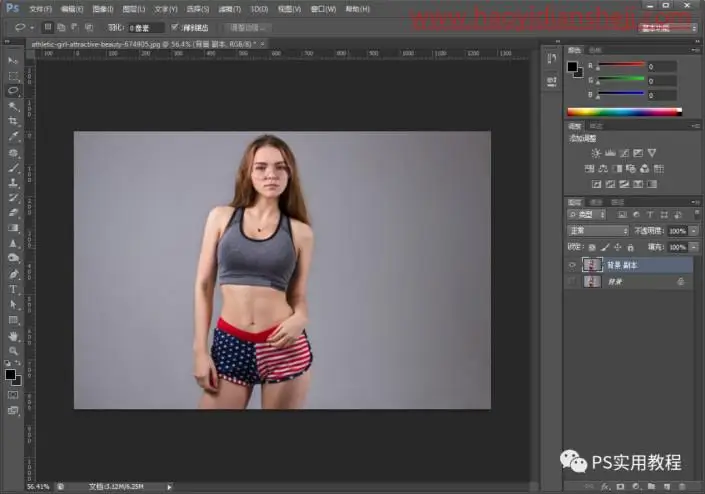The height and width of the screenshot is (494, 705).
Task: Click the color spectrum ramp
Action: [625, 111]
